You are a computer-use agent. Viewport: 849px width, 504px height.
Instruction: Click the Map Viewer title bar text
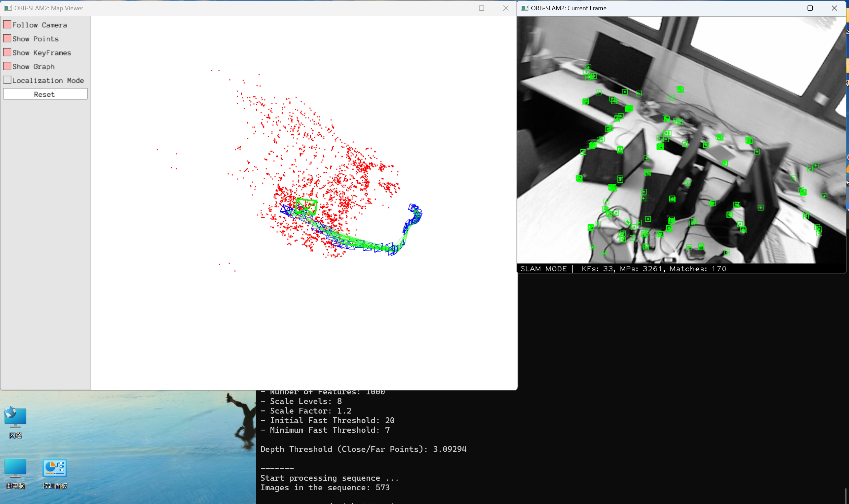click(x=49, y=8)
